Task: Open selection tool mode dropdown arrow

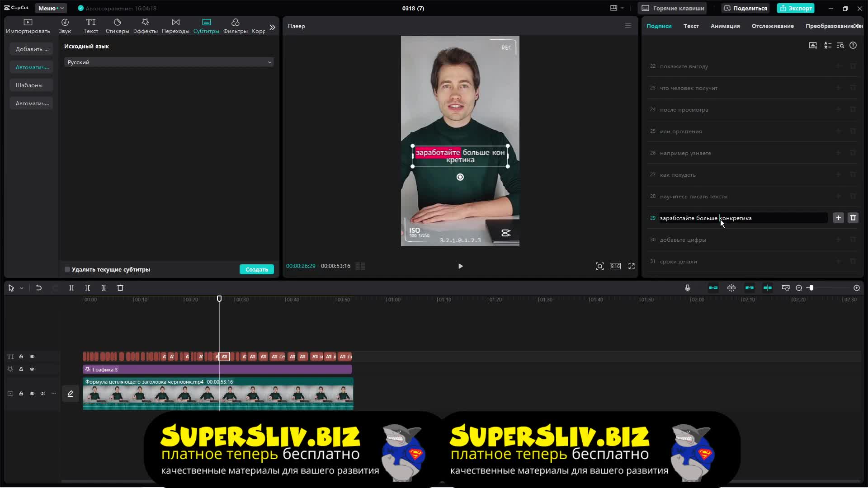Action: click(21, 288)
